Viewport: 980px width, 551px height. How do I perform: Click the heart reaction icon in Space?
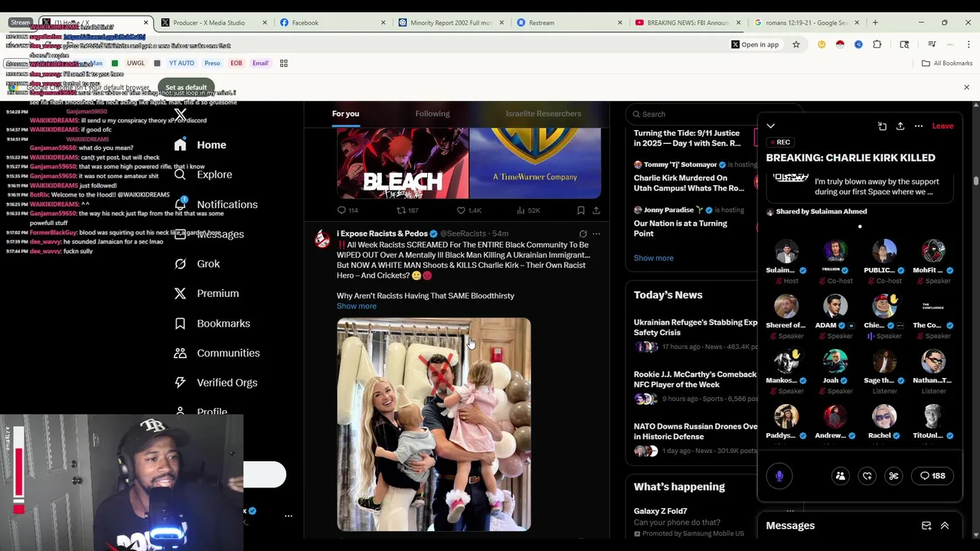coord(867,476)
